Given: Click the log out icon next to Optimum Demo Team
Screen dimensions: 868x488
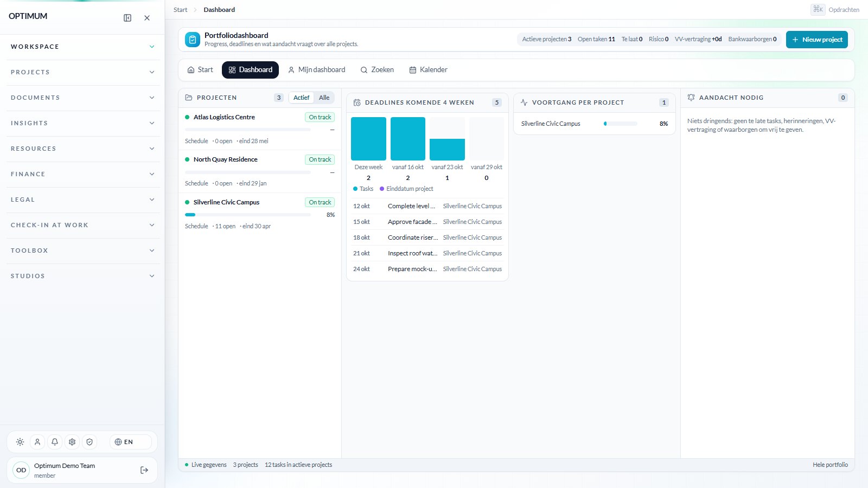Looking at the screenshot, I should [x=144, y=470].
